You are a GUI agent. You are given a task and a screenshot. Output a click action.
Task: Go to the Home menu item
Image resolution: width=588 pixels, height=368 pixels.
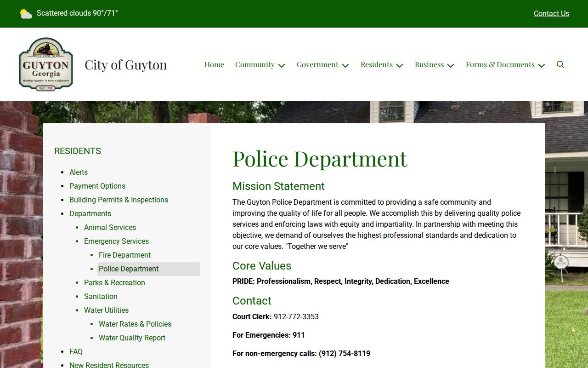click(x=214, y=64)
